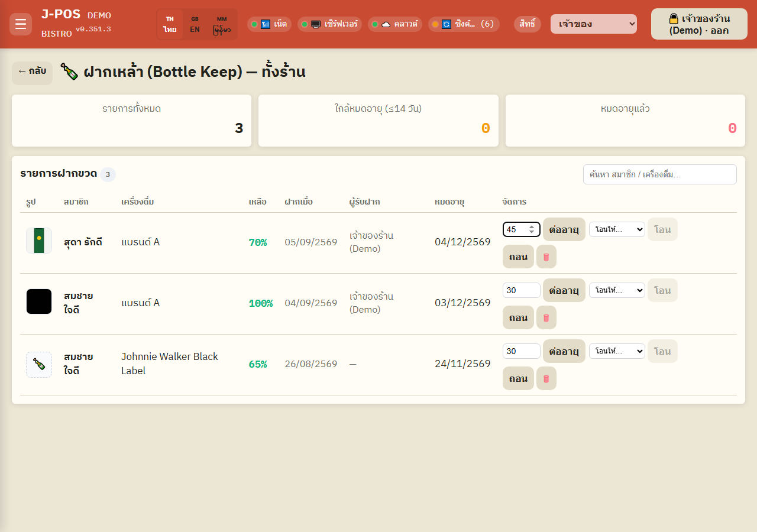Open the ซิงค์ sync queue indicator
The height and width of the screenshot is (532, 757).
(464, 24)
